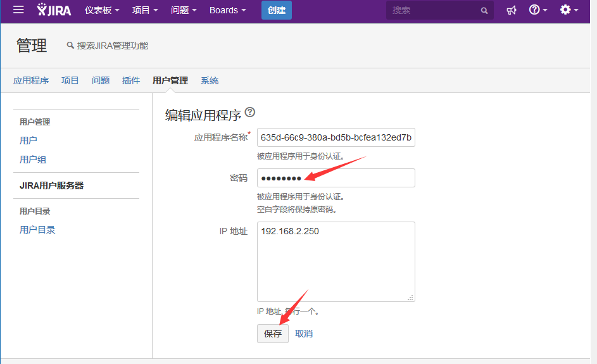The height and width of the screenshot is (364, 597).
Task: Click the 密码 field label
Action: (239, 178)
